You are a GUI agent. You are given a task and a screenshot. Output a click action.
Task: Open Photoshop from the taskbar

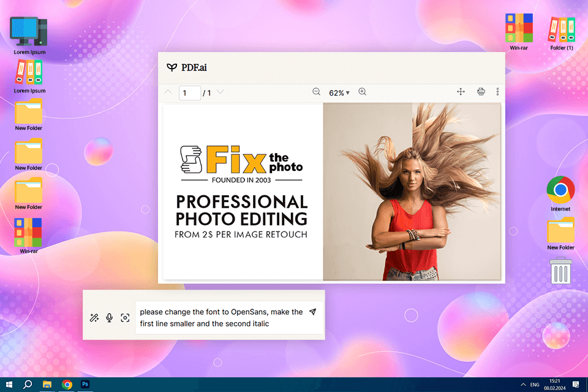pyautogui.click(x=85, y=385)
